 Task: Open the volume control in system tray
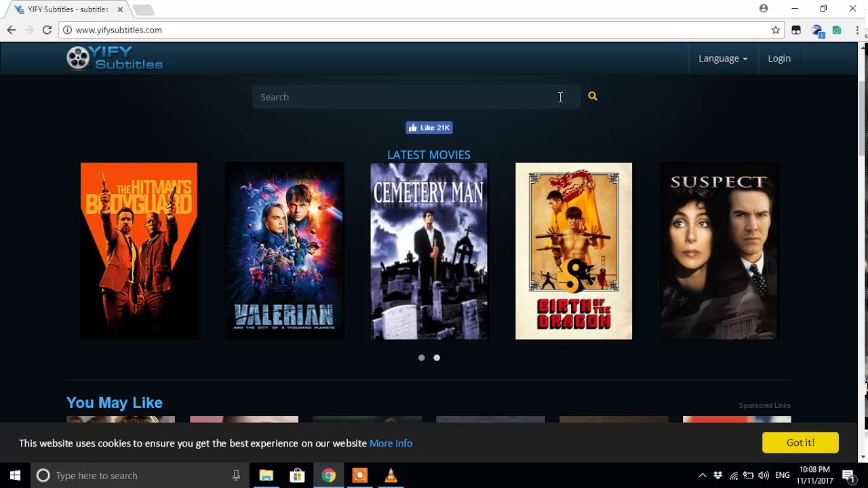point(764,475)
